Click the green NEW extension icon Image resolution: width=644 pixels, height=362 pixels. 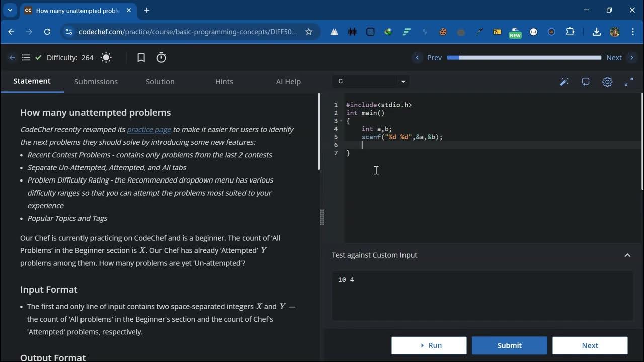[x=515, y=32]
